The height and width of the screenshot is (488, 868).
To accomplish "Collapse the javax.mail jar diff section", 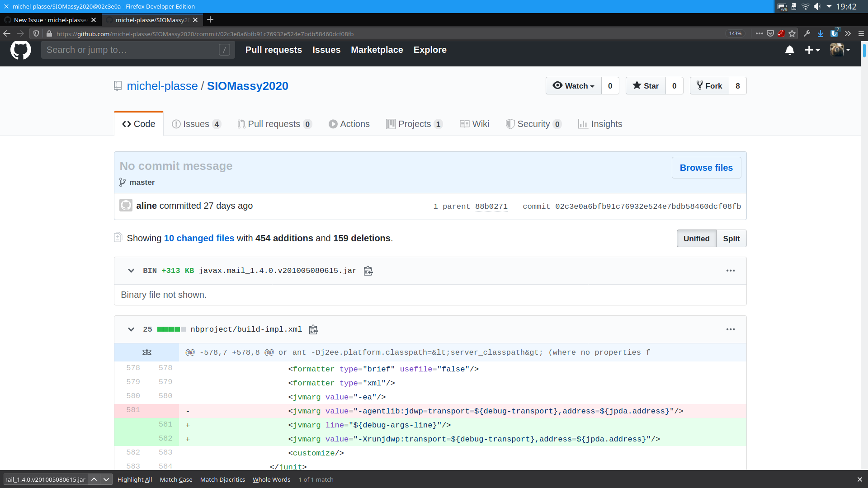I will [131, 271].
